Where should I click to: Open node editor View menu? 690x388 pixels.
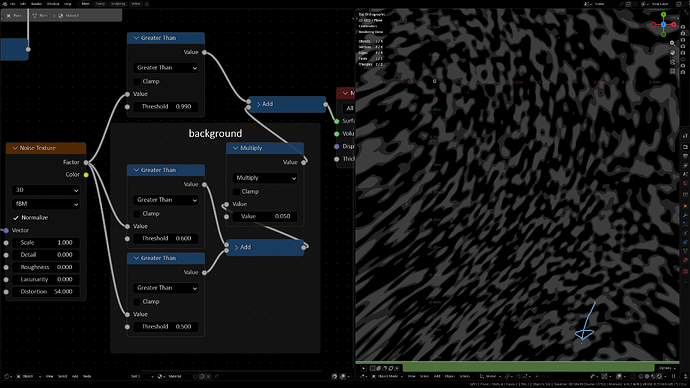click(50, 377)
